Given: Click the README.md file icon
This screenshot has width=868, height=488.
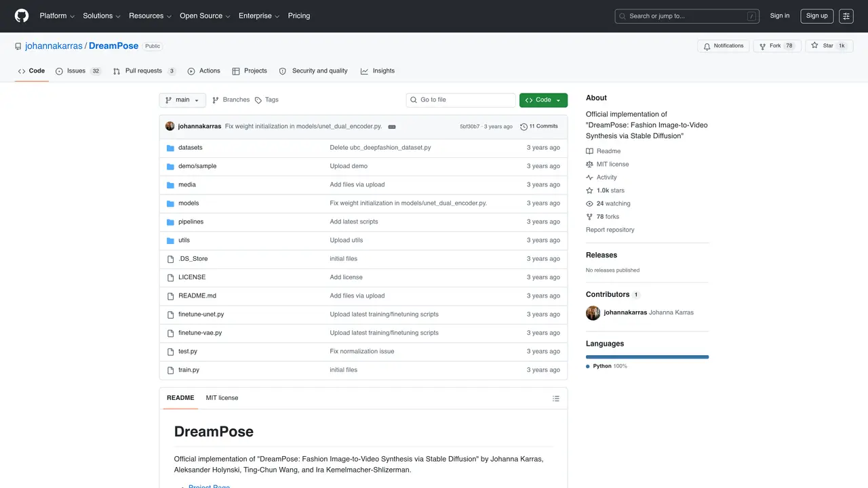Looking at the screenshot, I should (x=171, y=296).
